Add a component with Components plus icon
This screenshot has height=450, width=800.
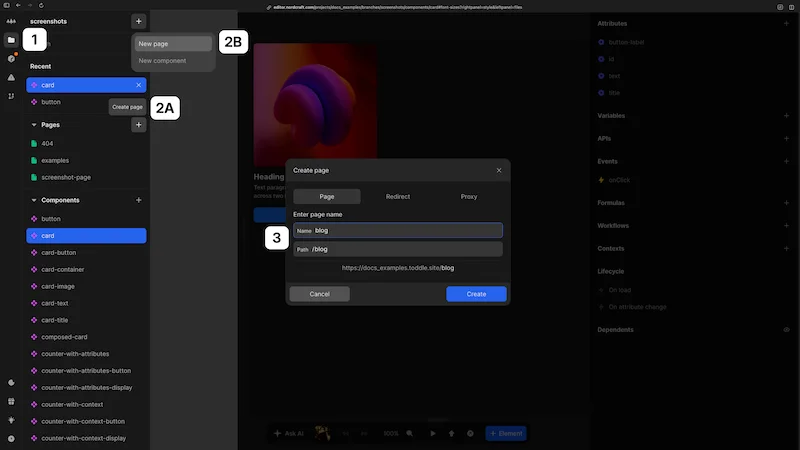(138, 200)
